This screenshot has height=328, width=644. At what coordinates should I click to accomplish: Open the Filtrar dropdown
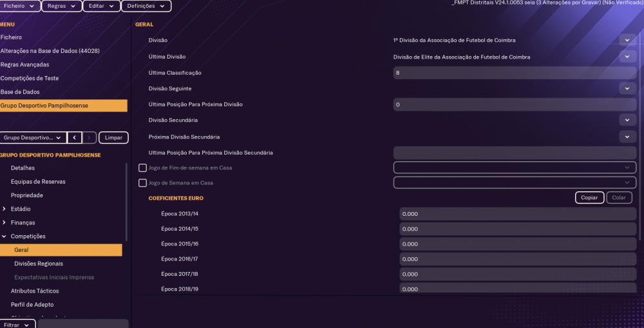17,324
